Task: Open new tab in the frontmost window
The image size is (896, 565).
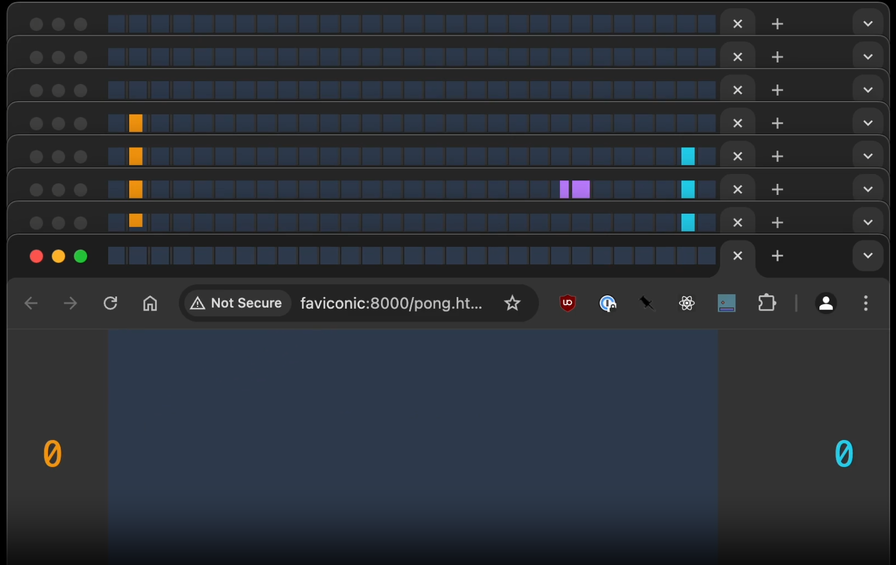Action: (x=777, y=256)
